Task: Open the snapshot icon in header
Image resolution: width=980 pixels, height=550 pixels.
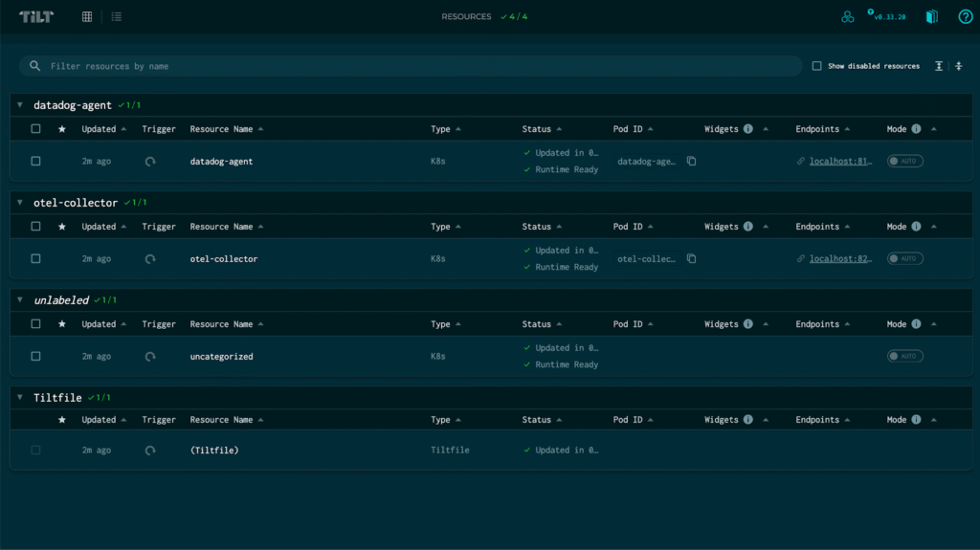Action: pos(932,17)
